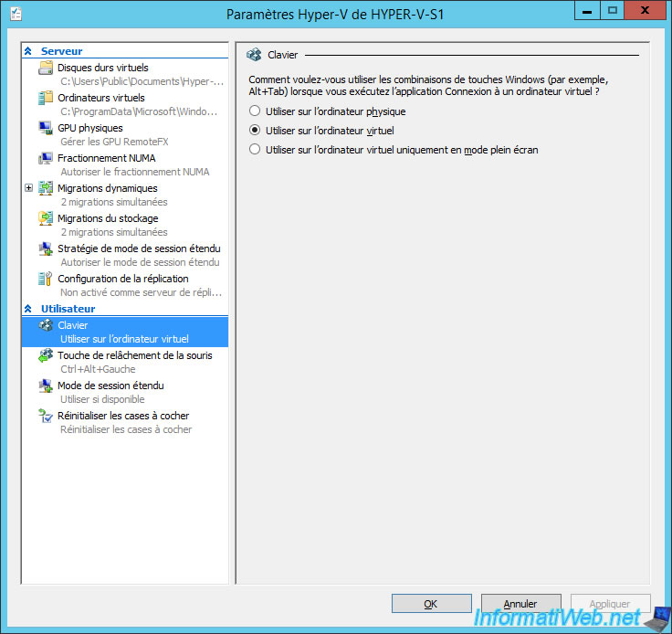
Task: Select Fractionnement NUMA entry
Action: pos(106,158)
